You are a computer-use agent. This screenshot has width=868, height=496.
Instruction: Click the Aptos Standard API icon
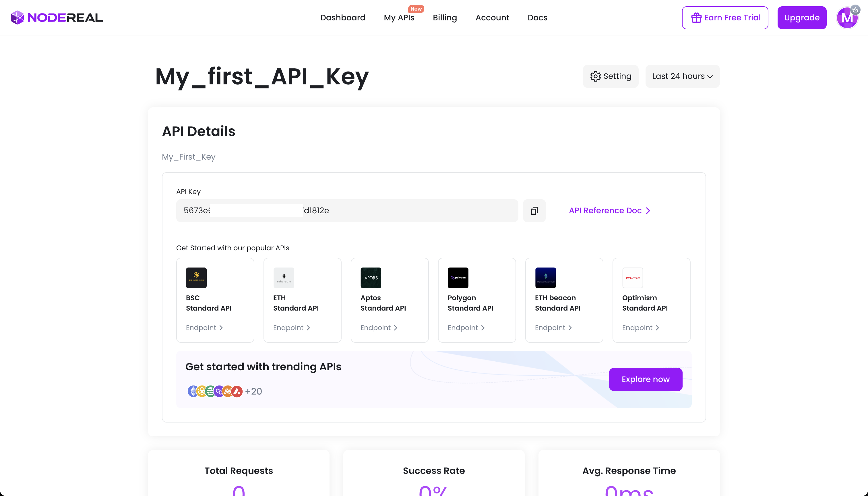tap(370, 278)
